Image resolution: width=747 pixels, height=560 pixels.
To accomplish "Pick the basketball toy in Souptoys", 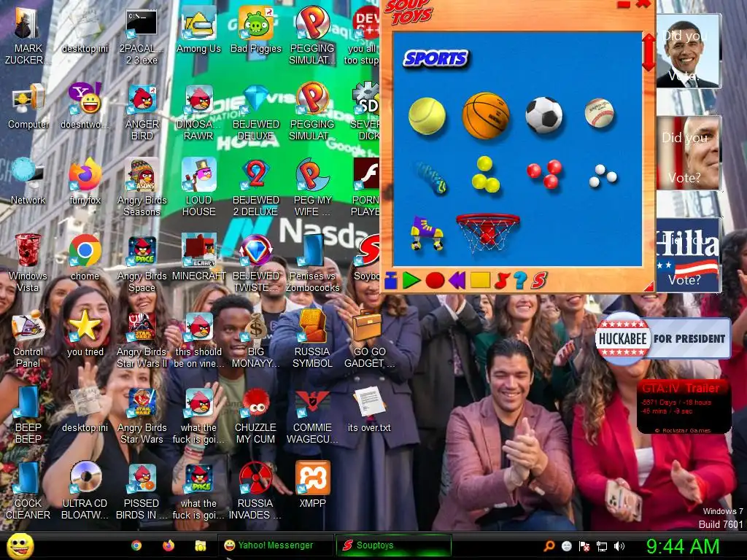I will (485, 115).
